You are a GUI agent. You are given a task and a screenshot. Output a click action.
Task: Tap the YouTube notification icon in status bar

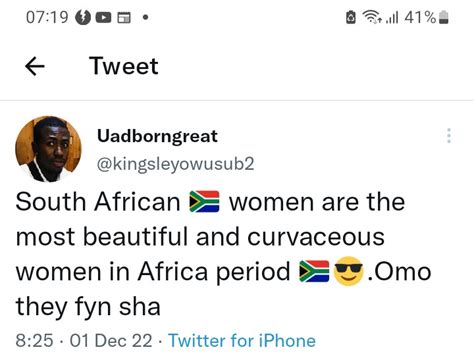click(x=103, y=17)
